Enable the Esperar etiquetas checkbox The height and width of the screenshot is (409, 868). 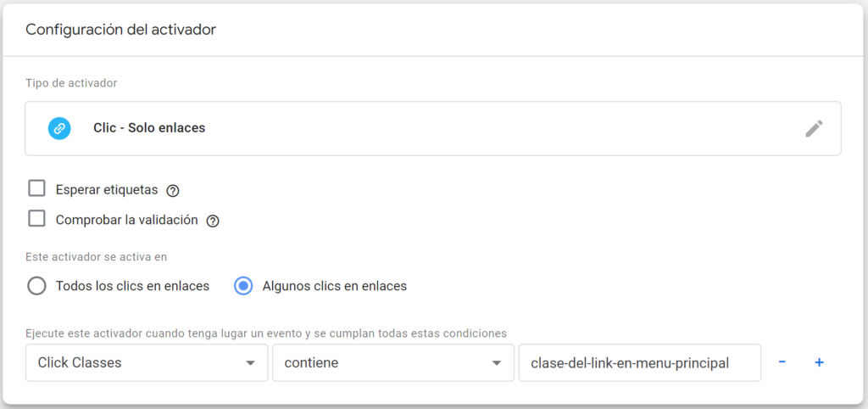point(36,189)
